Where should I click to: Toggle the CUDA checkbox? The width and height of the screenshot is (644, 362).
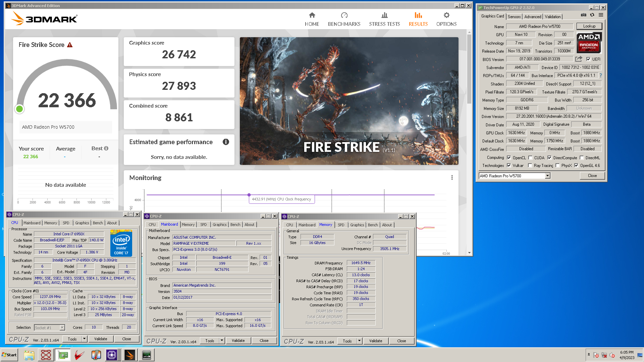click(x=530, y=158)
